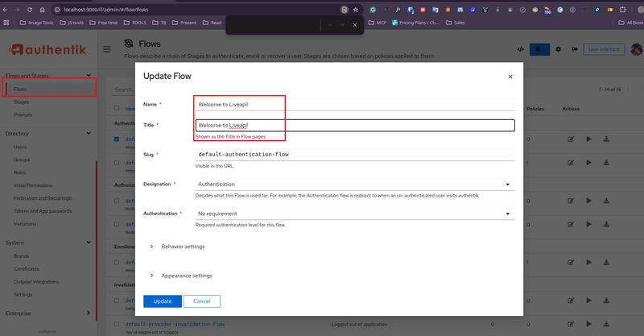Click edit icon of the checked flow row
The image size is (644, 336).
point(571,139)
